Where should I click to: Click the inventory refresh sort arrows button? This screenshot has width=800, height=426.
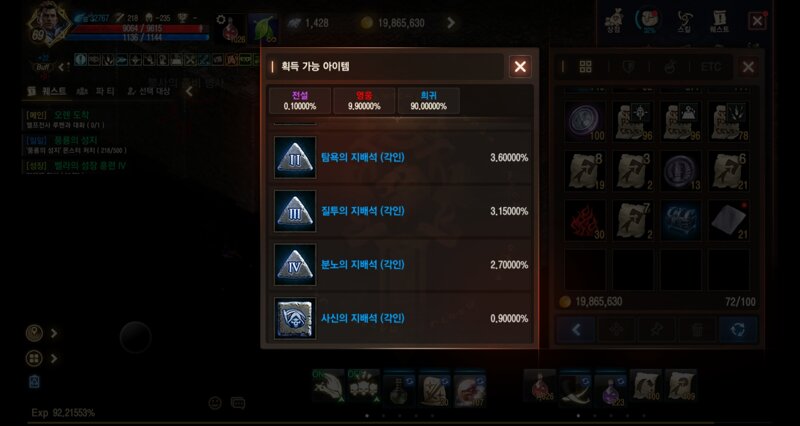(738, 330)
